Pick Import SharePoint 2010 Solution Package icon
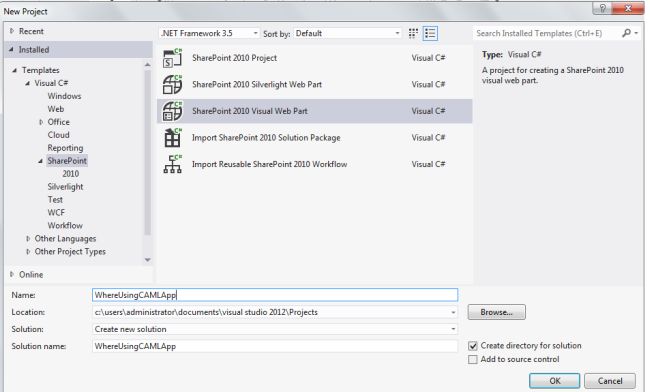Image resolution: width=650 pixels, height=392 pixels. 172,138
